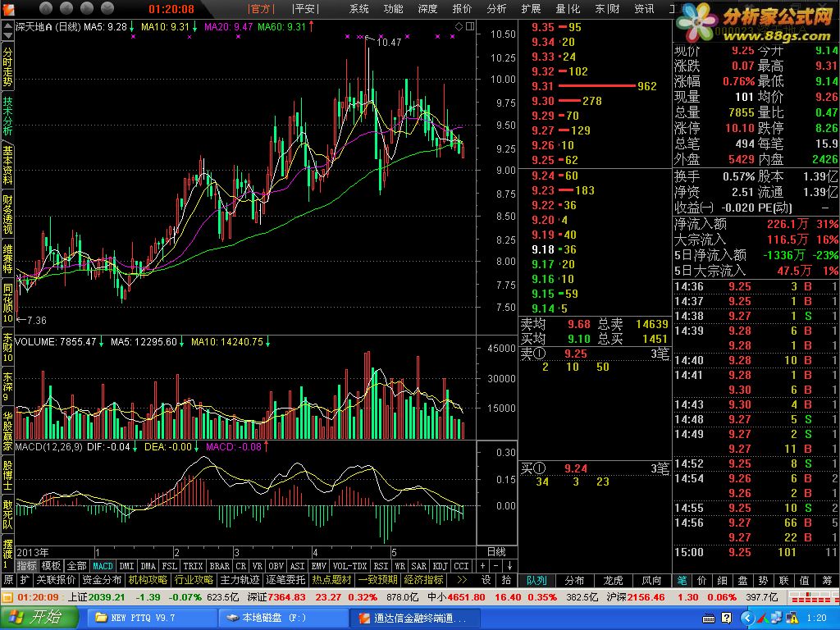Click the sidebar up arrow above 分时走势
Viewport: 840px width, 630px height.
[x=7, y=25]
